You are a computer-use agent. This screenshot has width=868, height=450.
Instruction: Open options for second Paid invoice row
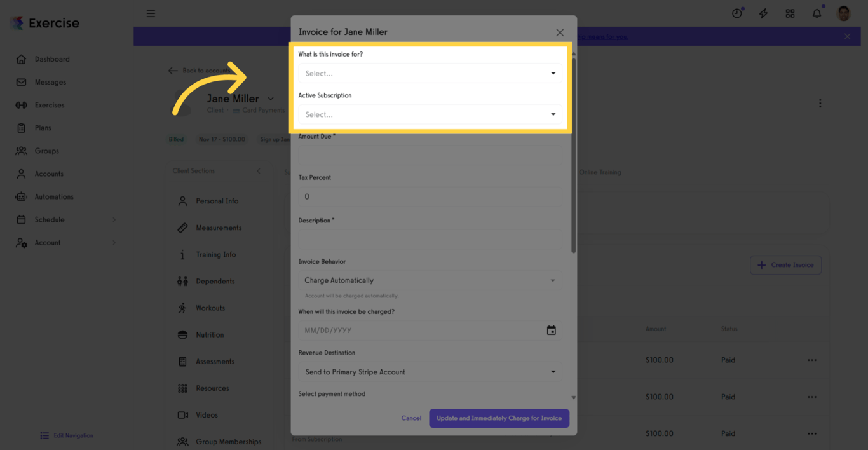(x=812, y=397)
